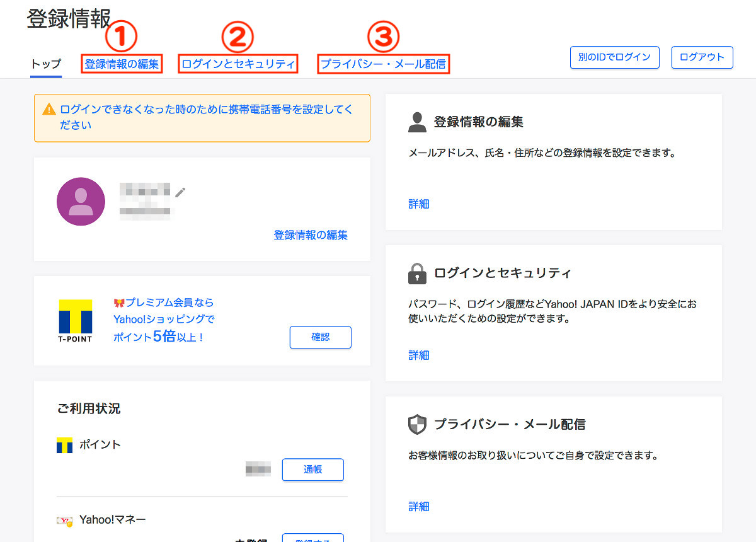756x542 pixels.
Task: Click the T-POINT logo in the promo card
Action: [x=76, y=321]
